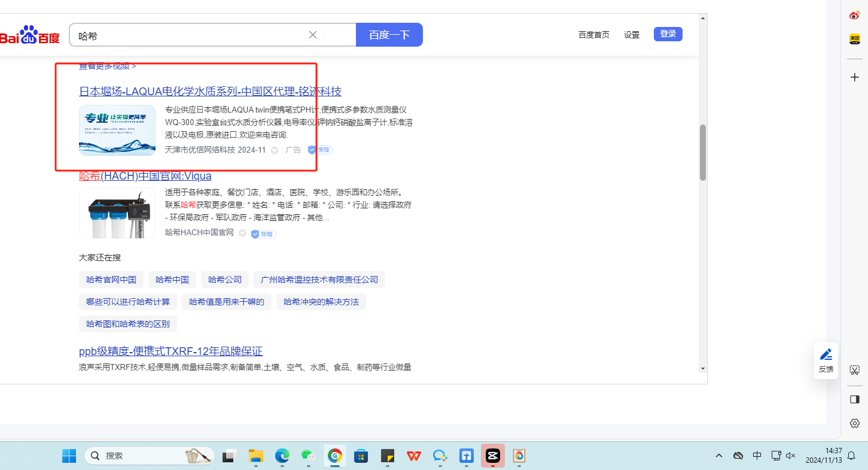Clear the search box with the X icon
The width and height of the screenshot is (868, 470).
pyautogui.click(x=312, y=35)
